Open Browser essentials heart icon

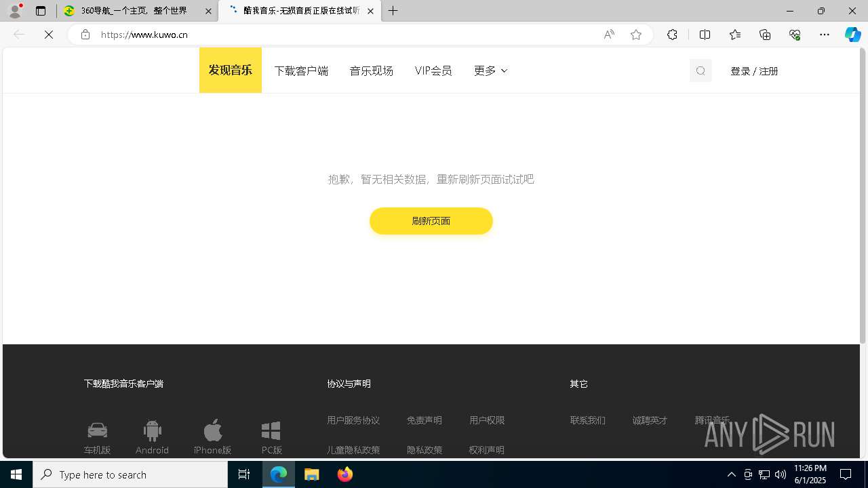[795, 35]
